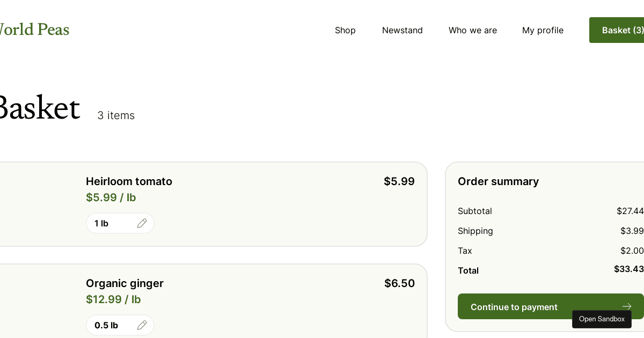644x338 pixels.
Task: Click the 3 items count label
Action: pos(116,115)
